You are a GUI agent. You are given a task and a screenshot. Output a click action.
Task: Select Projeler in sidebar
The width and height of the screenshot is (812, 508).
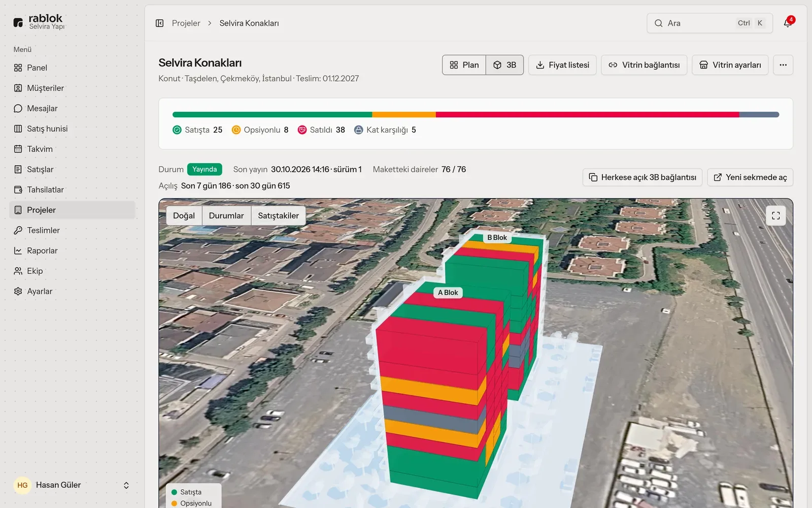point(72,210)
